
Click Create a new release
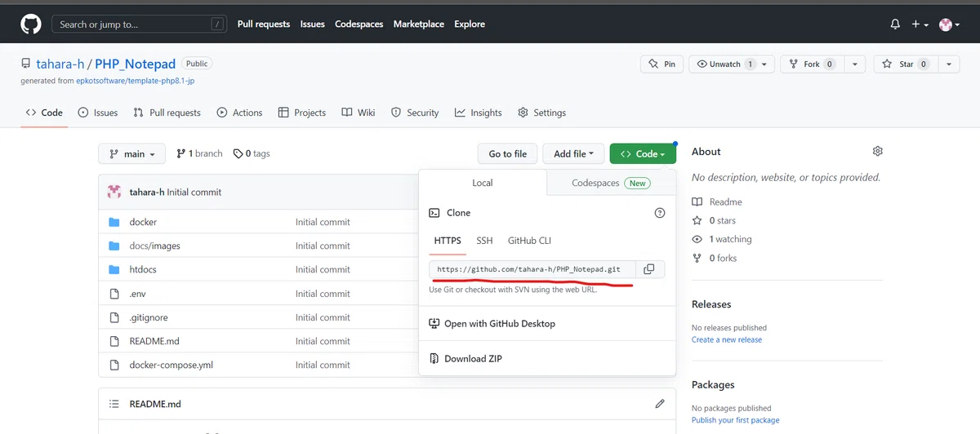[727, 339]
